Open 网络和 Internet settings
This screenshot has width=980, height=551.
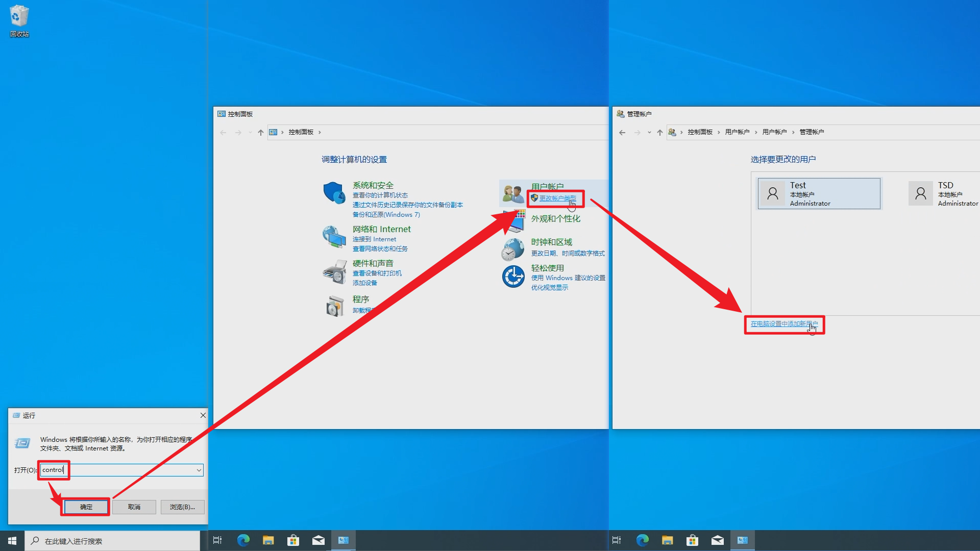pyautogui.click(x=382, y=229)
